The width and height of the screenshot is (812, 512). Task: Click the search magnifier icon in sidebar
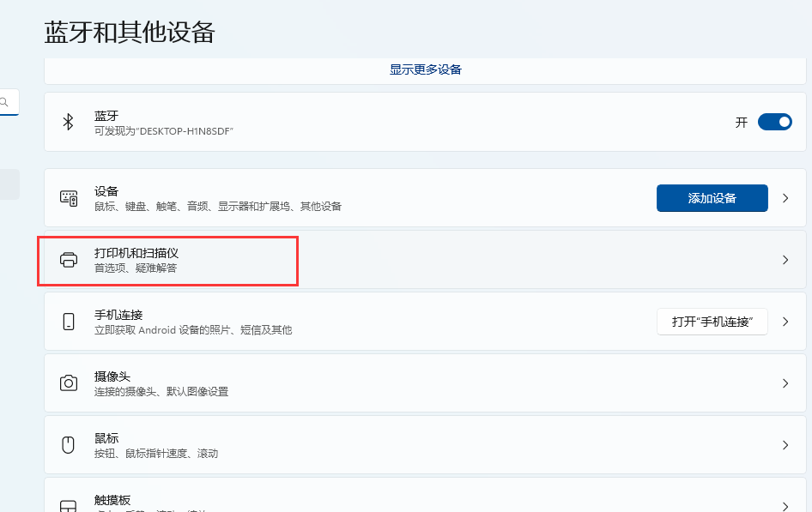click(5, 102)
